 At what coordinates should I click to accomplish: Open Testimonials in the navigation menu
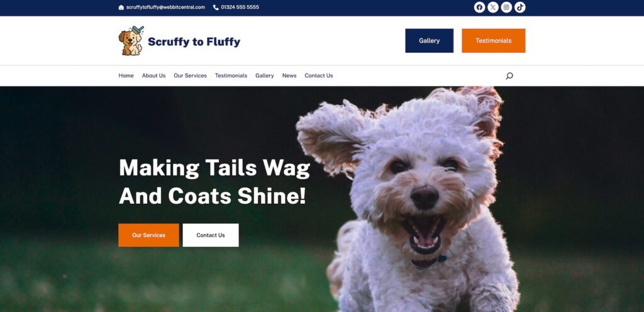231,75
